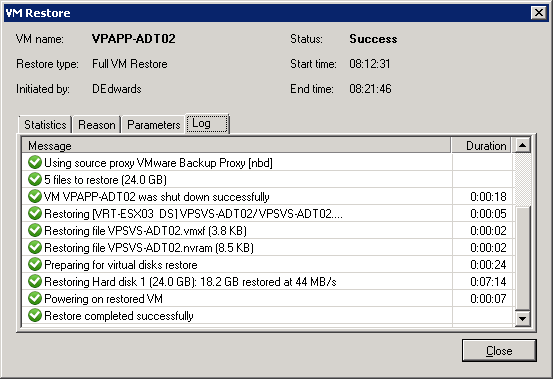Viewport: 553px width, 379px height.
Task: Click check icon beside 'Powering on restored VM'
Action: tap(35, 298)
